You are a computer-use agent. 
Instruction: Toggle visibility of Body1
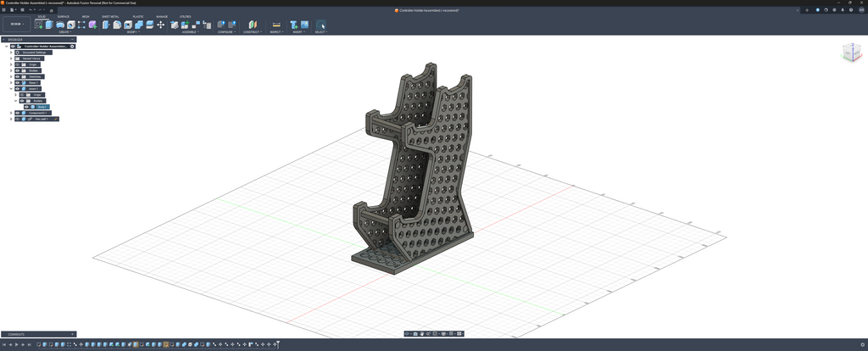coord(26,107)
